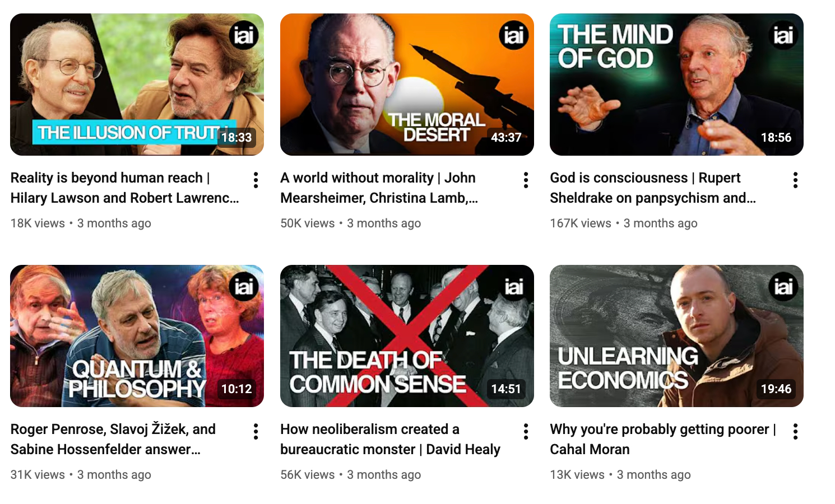Screen dimensions: 835x504
Task: Open more options for A world without morality
Action: point(526,180)
